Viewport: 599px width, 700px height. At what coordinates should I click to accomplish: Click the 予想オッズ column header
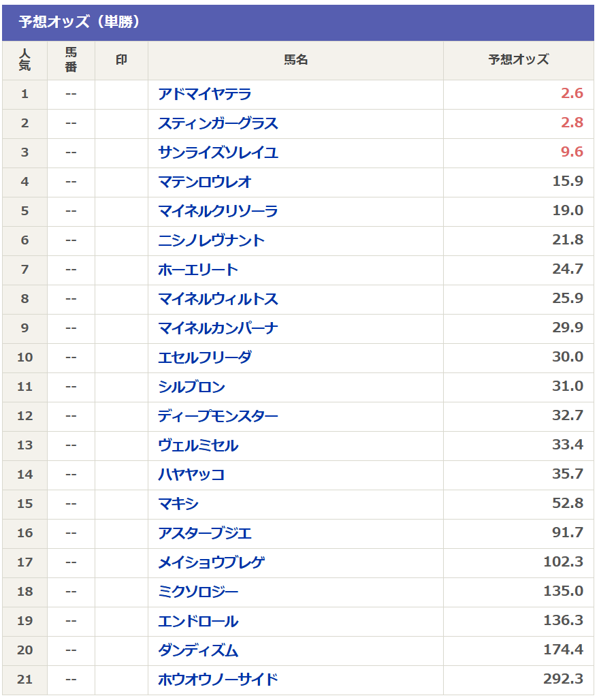coord(518,60)
